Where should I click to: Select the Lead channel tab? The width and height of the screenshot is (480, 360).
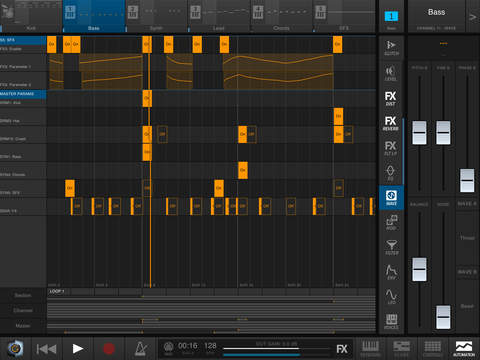point(219,16)
